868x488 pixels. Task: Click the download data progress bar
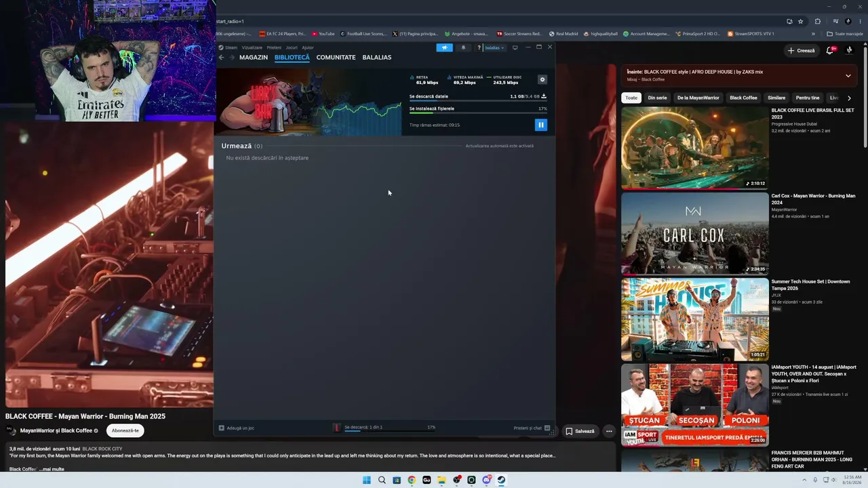478,101
